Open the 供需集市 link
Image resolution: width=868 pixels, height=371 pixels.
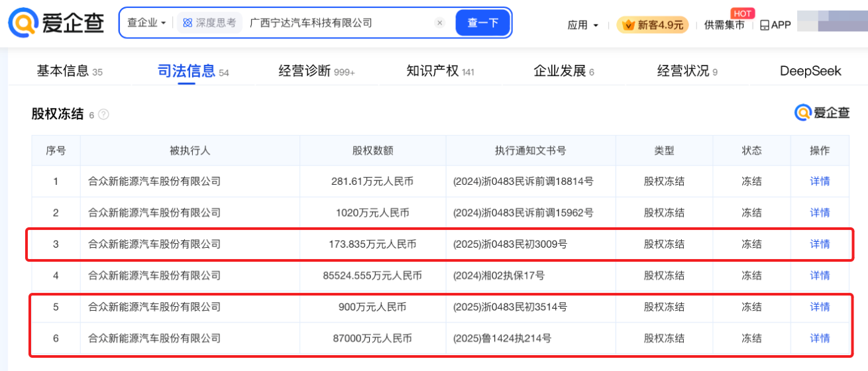[x=724, y=25]
